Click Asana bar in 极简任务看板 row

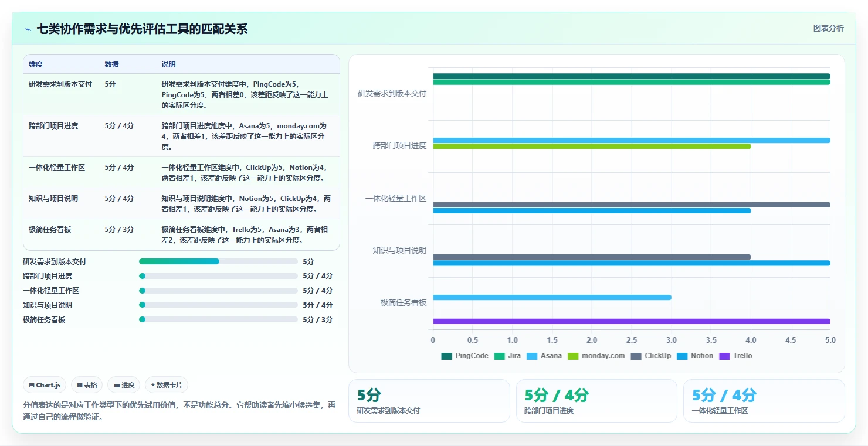pos(552,298)
